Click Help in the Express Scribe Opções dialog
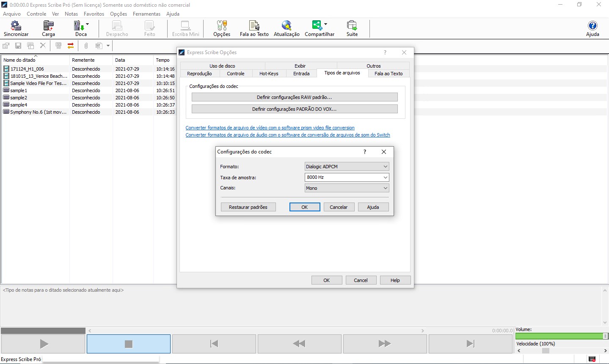Image resolution: width=609 pixels, height=364 pixels. click(395, 280)
